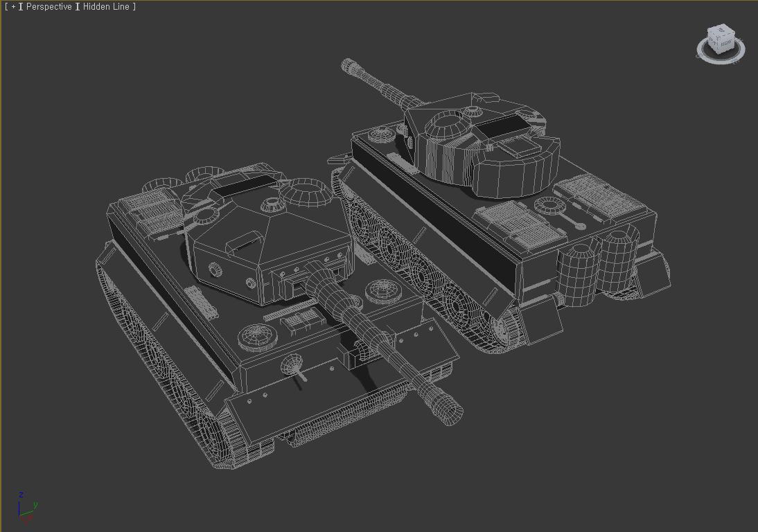Open the Perspective point-of-view menu

tap(49, 7)
